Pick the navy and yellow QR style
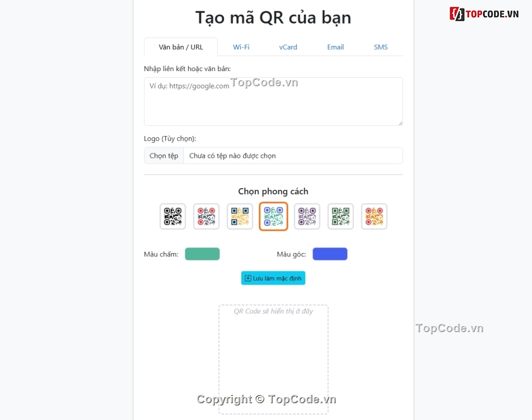Image resolution: width=532 pixels, height=420 pixels. coord(240,217)
